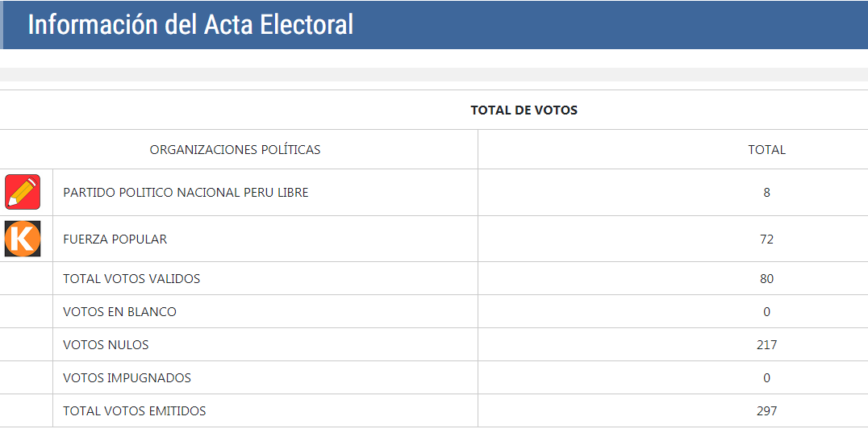Click the valid votes total 80
This screenshot has height=429, width=868.
point(766,279)
